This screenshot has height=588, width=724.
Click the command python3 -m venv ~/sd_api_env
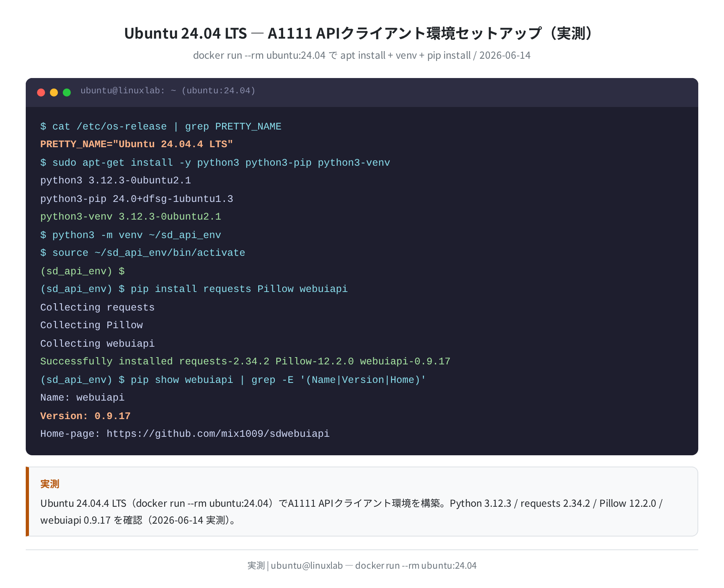[131, 235]
